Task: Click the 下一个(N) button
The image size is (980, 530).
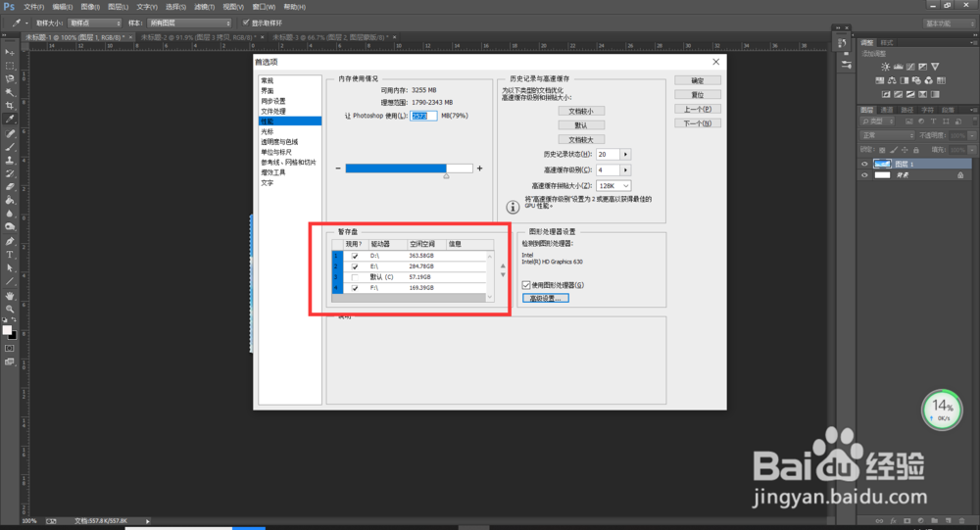Action: (698, 123)
